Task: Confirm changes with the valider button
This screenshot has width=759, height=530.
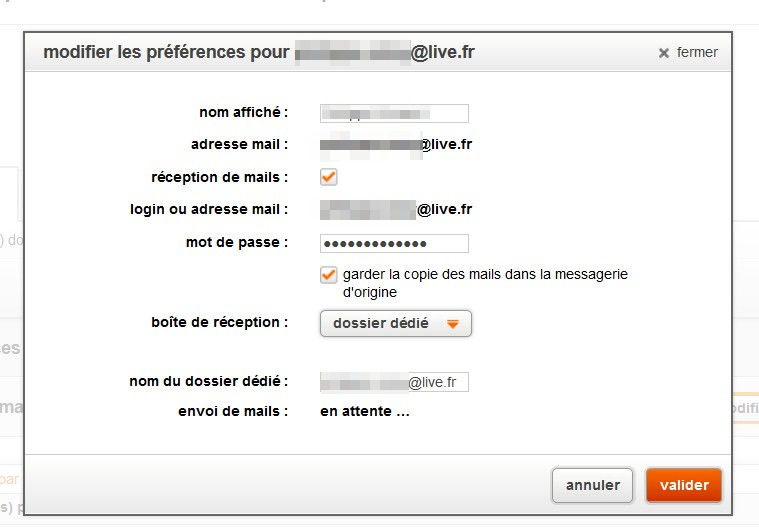Action: (684, 486)
